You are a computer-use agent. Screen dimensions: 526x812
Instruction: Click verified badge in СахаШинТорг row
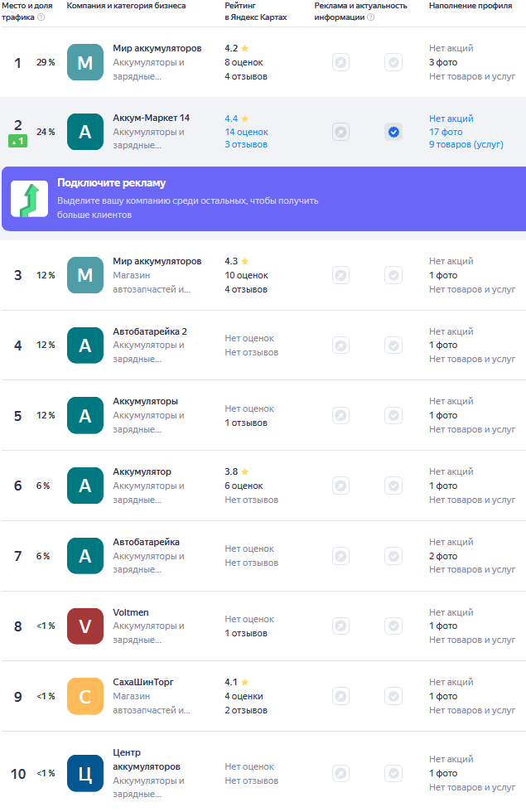[x=394, y=696]
